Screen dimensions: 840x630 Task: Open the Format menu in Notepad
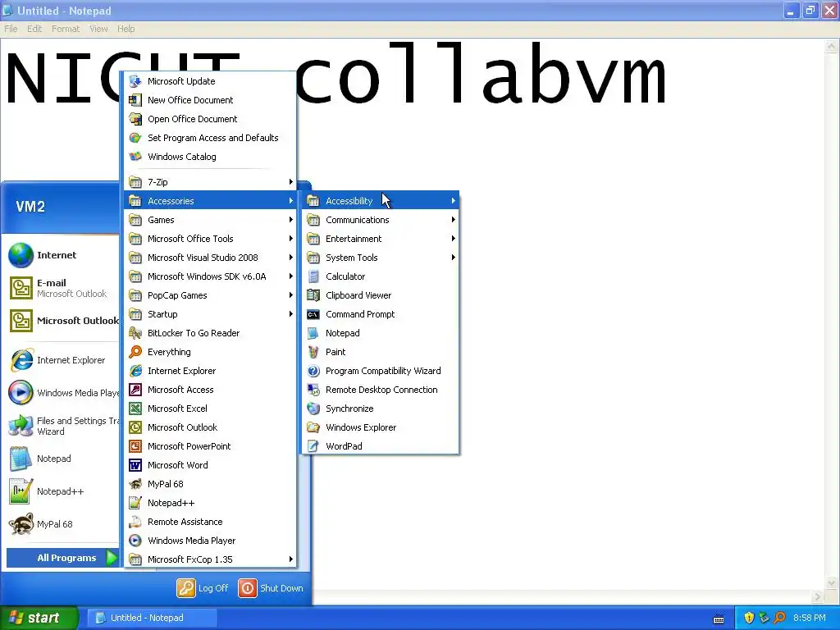pyautogui.click(x=66, y=29)
